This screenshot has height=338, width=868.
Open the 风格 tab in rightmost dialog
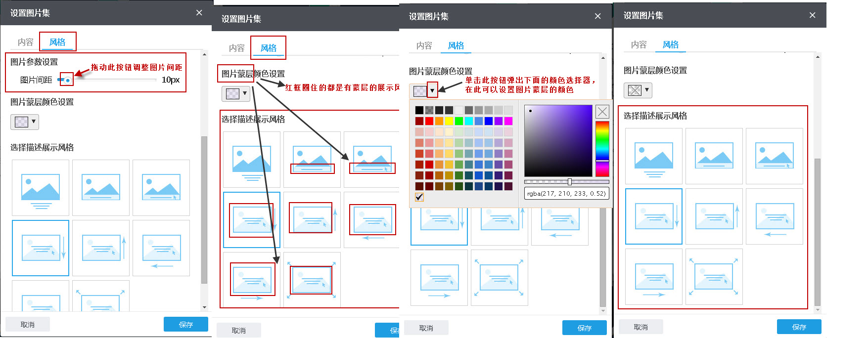point(670,45)
